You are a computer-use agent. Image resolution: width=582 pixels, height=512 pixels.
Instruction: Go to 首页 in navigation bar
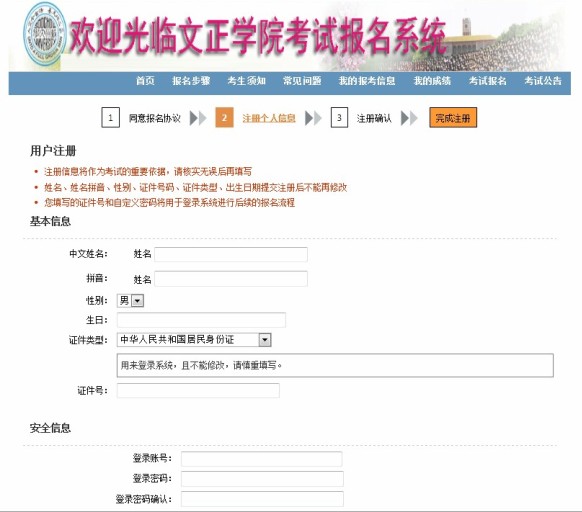pyautogui.click(x=145, y=81)
